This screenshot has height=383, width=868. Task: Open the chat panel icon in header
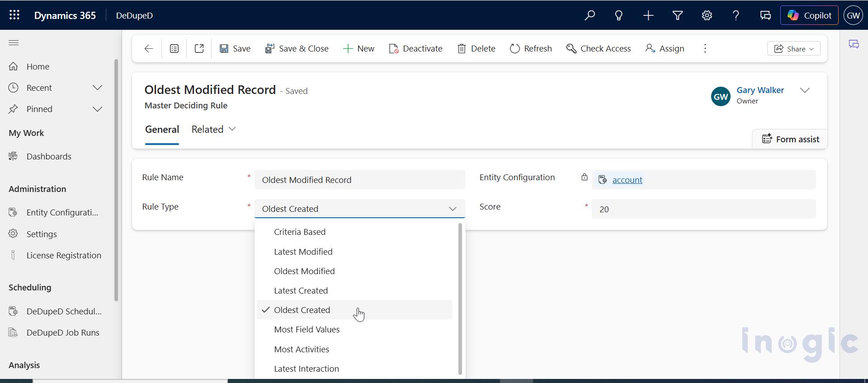point(765,15)
